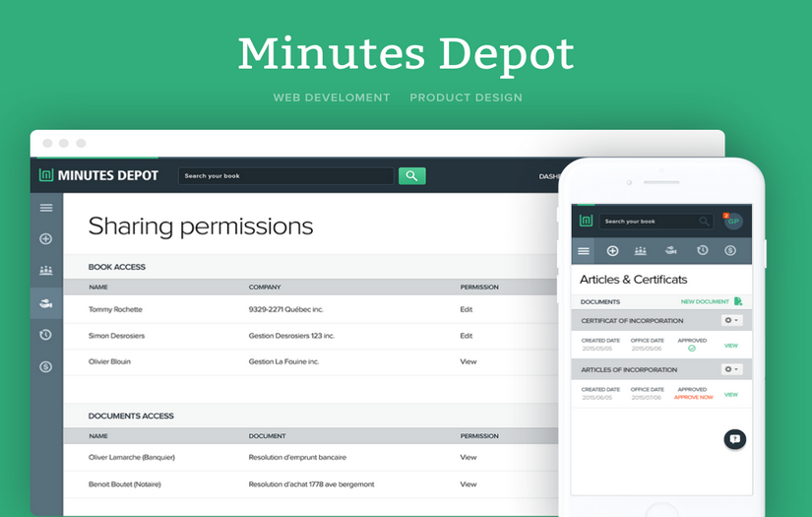
Task: Click the 'ARTICLES OF INCORPORATION' row header
Action: click(629, 370)
